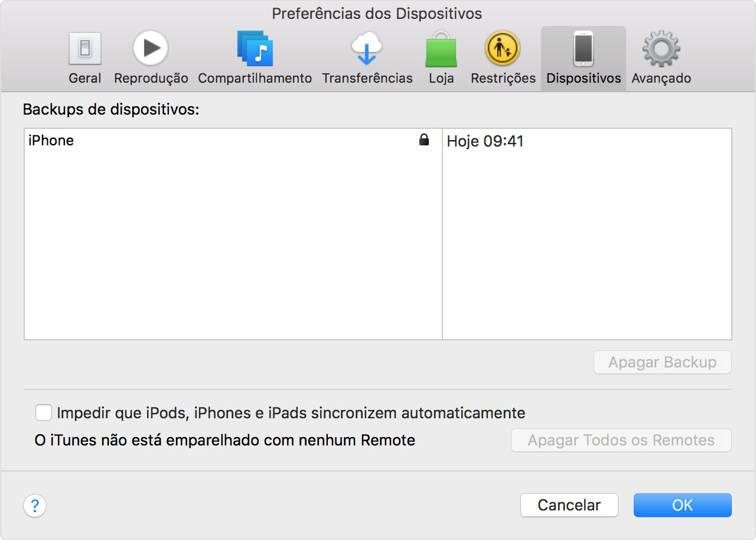Click Apagar Todos os Remotes button
The width and height of the screenshot is (756, 540).
[x=621, y=440]
